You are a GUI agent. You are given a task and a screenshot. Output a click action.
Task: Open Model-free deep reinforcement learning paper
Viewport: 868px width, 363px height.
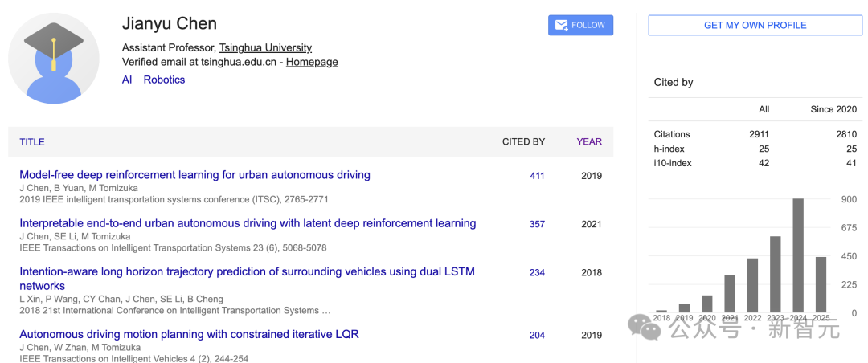click(194, 174)
